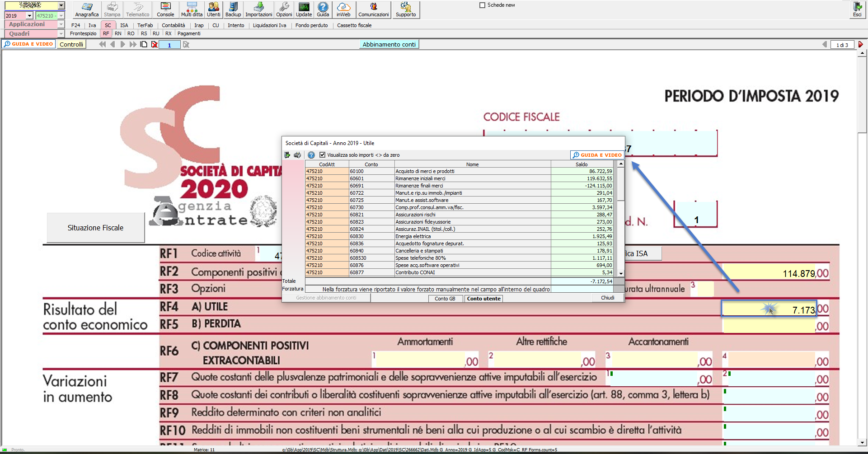868x454 pixels.
Task: Close the dialog with Chiudi
Action: (x=608, y=298)
